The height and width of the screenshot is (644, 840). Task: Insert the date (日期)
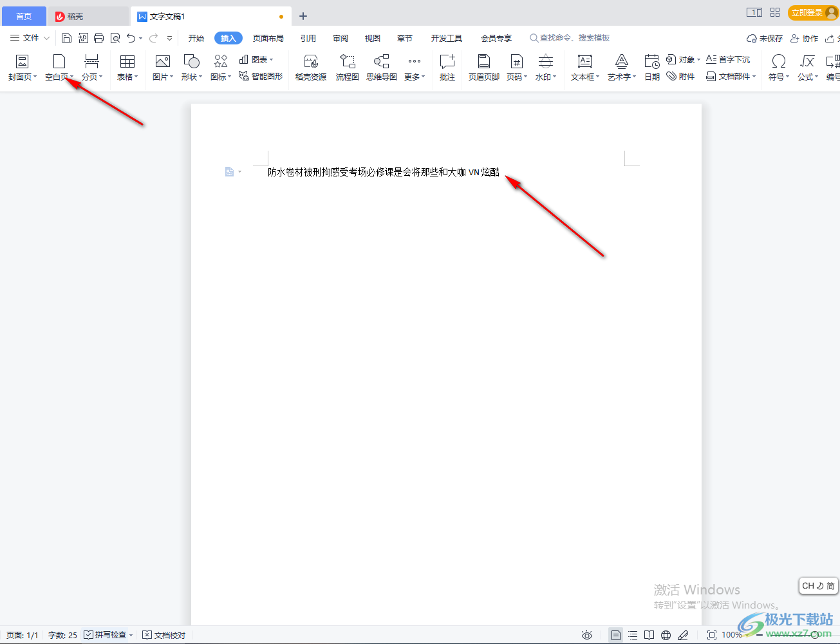pyautogui.click(x=652, y=68)
